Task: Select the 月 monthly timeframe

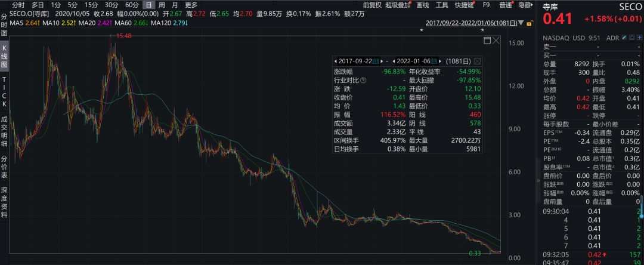Action: [x=175, y=5]
